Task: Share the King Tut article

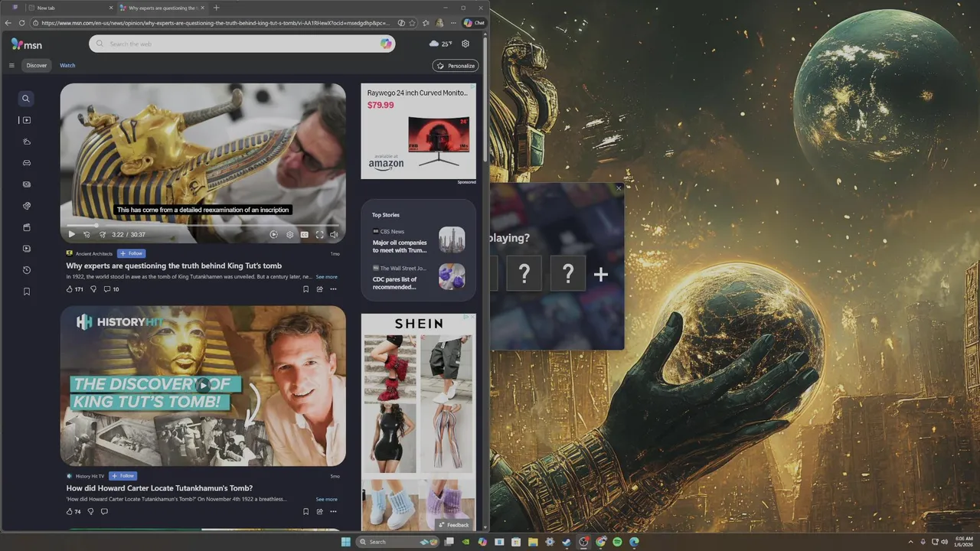Action: pos(319,289)
